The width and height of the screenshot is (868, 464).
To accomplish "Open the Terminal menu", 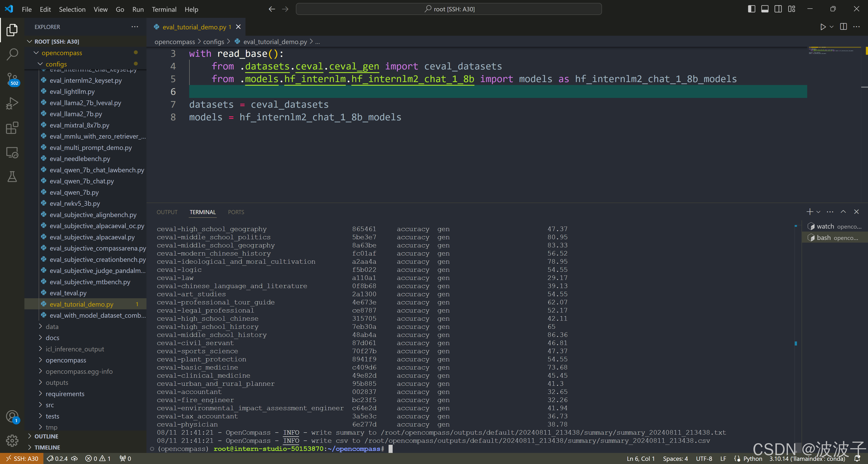I will tap(164, 9).
